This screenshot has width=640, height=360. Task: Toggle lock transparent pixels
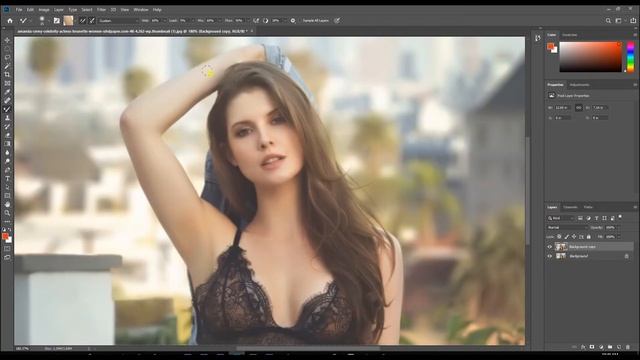559,237
